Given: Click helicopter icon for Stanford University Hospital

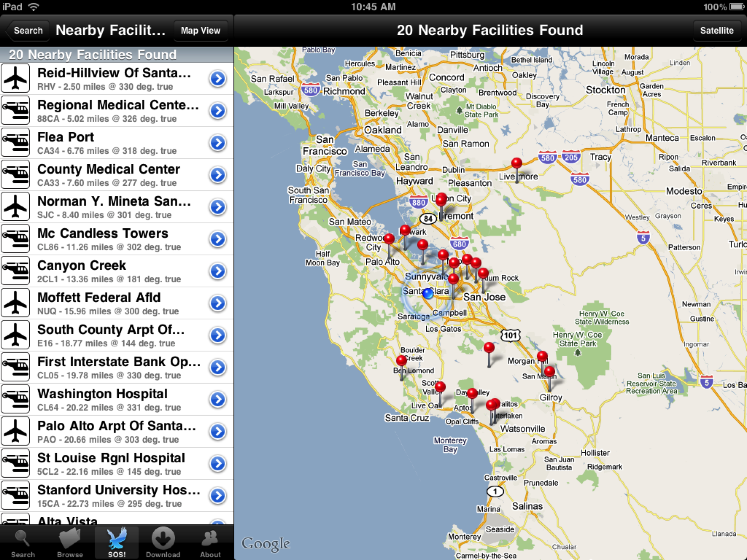Looking at the screenshot, I should [x=15, y=495].
